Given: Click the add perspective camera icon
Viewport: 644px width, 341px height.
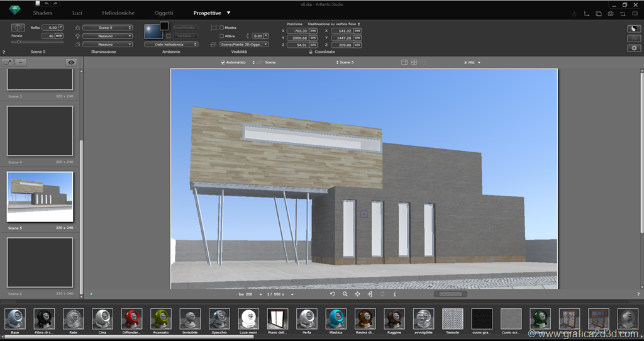Looking at the screenshot, I should point(8,62).
